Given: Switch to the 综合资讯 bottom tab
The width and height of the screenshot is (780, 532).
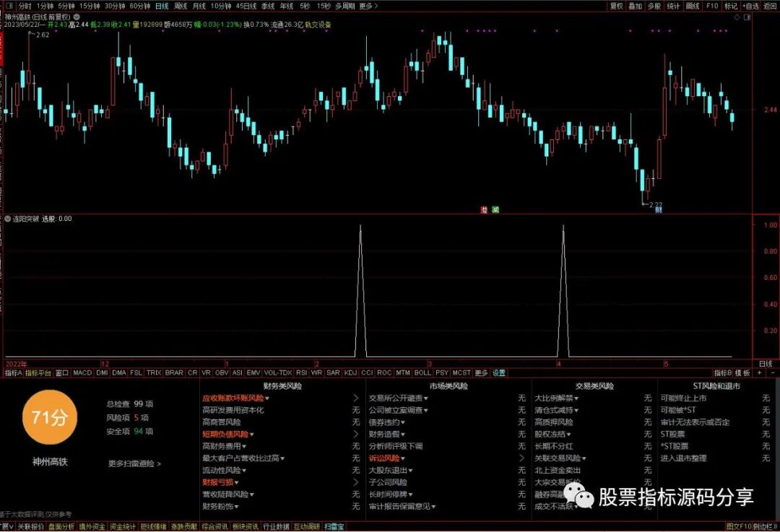Looking at the screenshot, I should [215, 526].
